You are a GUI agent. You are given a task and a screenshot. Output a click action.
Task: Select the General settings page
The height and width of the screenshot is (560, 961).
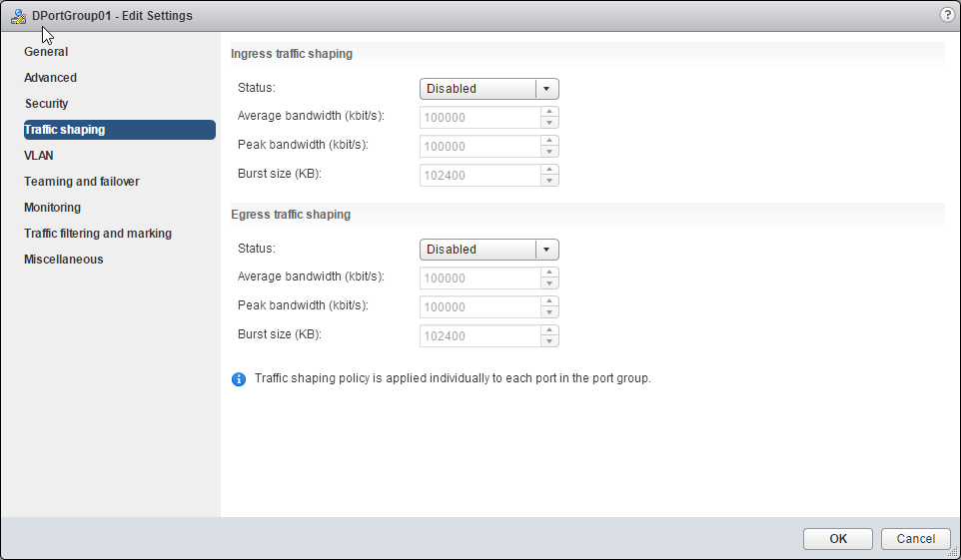coord(46,52)
